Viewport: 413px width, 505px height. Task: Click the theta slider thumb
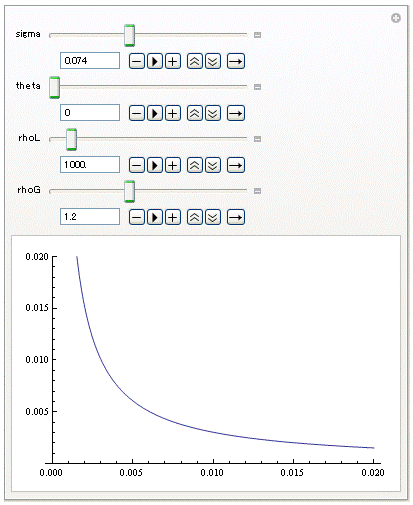point(54,87)
